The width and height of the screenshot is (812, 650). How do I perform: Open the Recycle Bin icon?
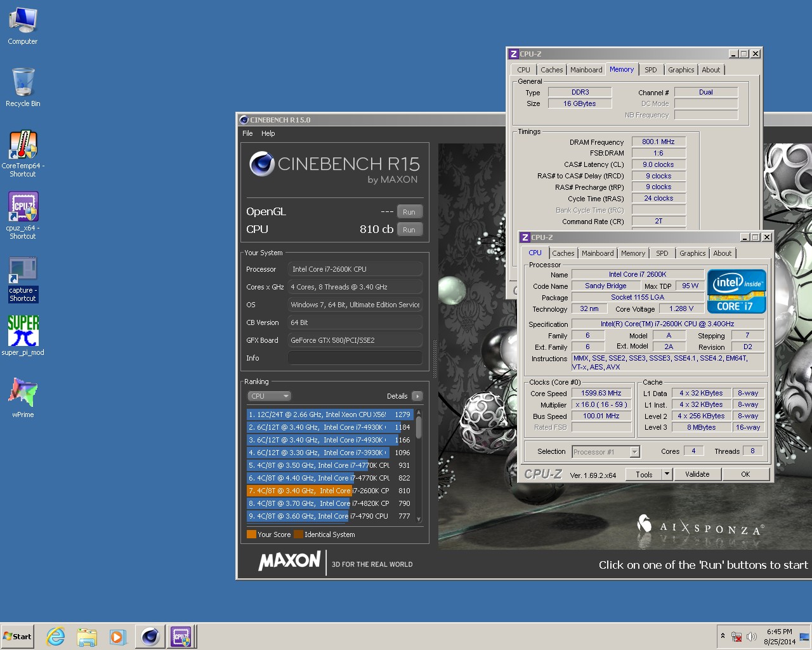tap(23, 87)
